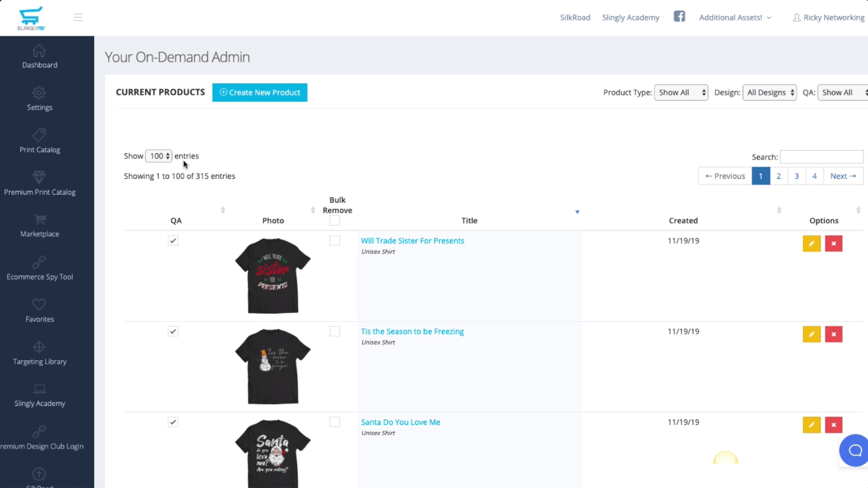Open SilkRoad top navigation link
The width and height of the screenshot is (868, 488).
coord(575,18)
